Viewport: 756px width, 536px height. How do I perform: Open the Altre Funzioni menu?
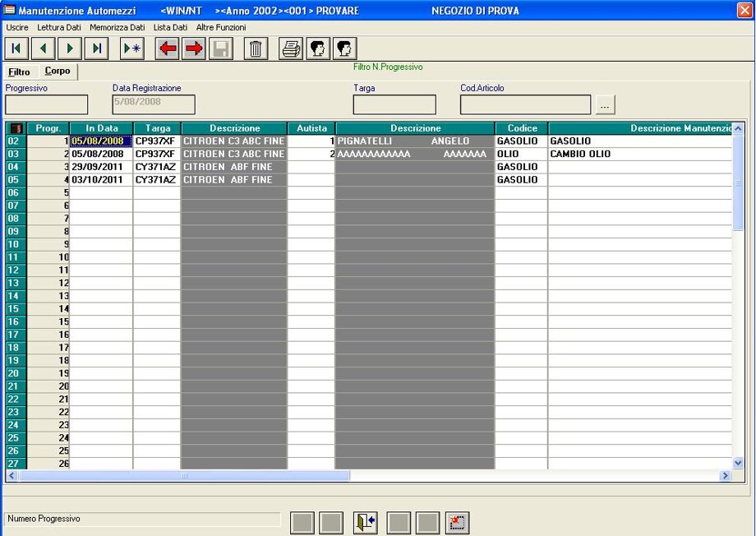point(220,27)
